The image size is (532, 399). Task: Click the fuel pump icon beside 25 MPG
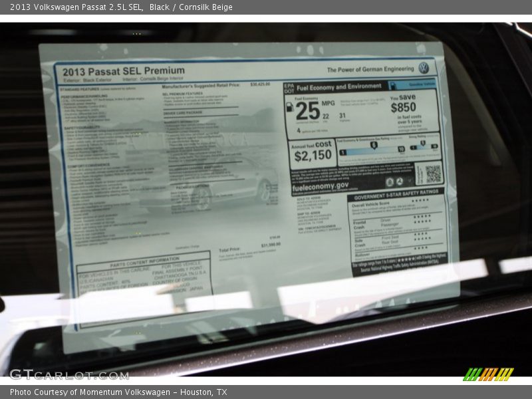click(x=290, y=106)
